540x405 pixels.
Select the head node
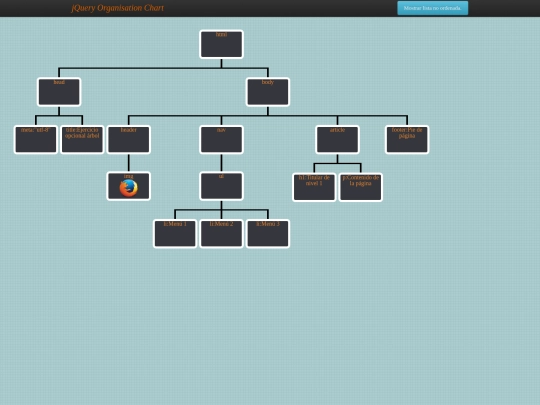click(59, 92)
